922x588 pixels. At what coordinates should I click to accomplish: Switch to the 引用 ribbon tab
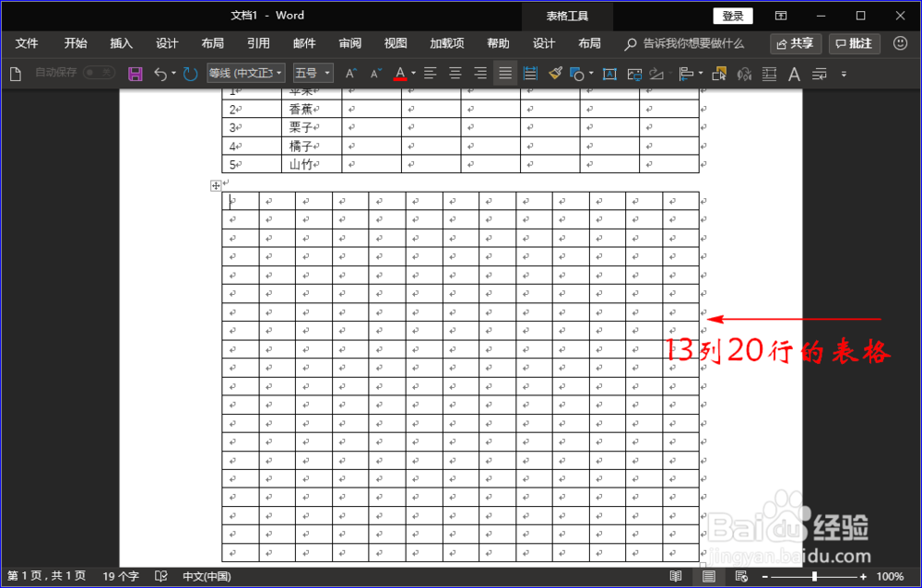click(258, 43)
